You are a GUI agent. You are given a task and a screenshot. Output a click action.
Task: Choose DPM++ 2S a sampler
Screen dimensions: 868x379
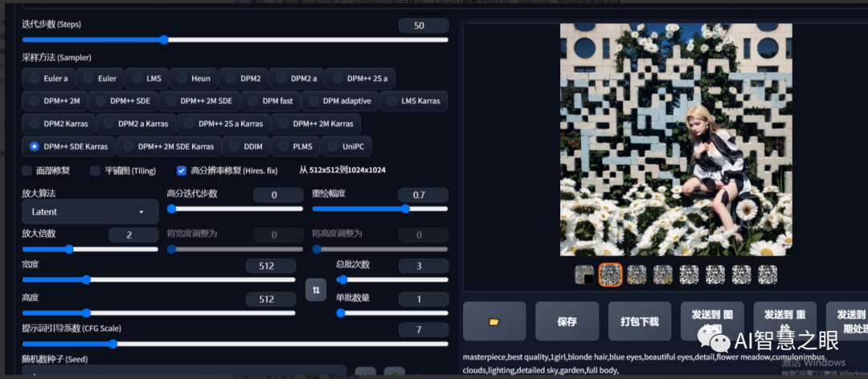(360, 79)
